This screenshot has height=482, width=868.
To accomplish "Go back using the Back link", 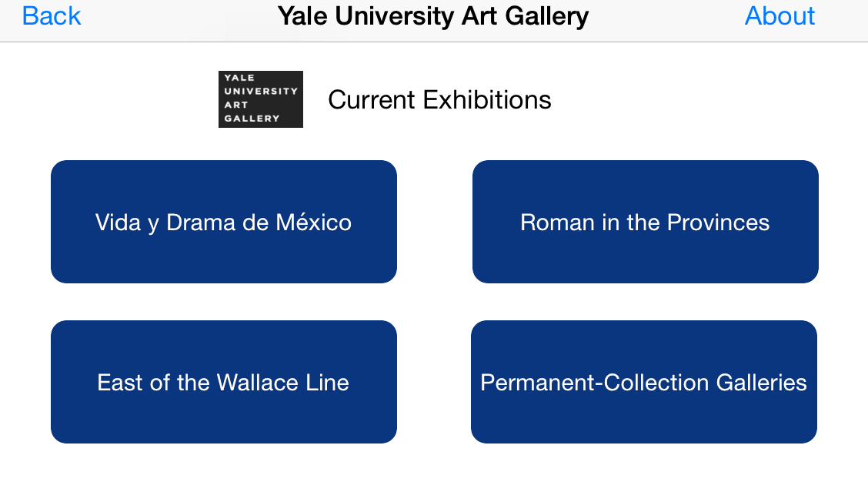I will [52, 16].
